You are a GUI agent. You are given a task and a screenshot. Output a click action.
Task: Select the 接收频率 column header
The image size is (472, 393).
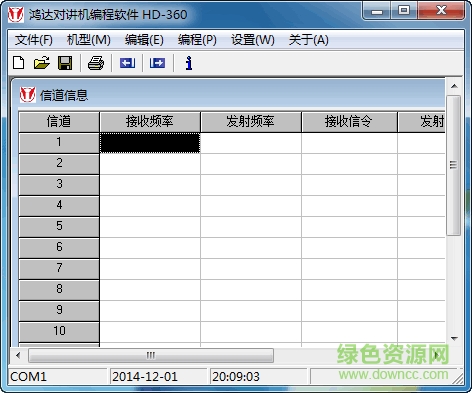pos(150,122)
